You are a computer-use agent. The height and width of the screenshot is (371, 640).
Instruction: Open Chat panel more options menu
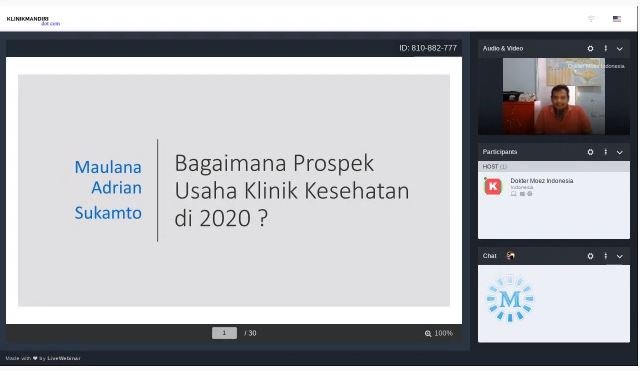click(x=606, y=256)
